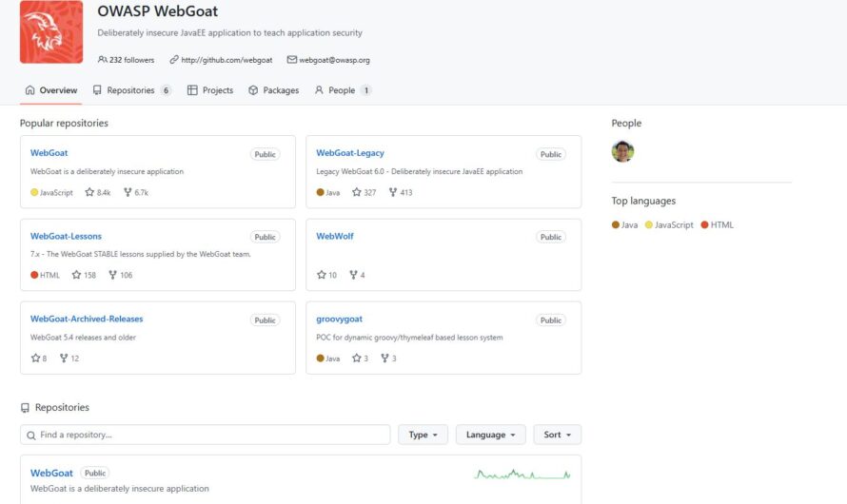Click the 8.4k stars icon on WebGoat
The image size is (847, 504).
[89, 192]
